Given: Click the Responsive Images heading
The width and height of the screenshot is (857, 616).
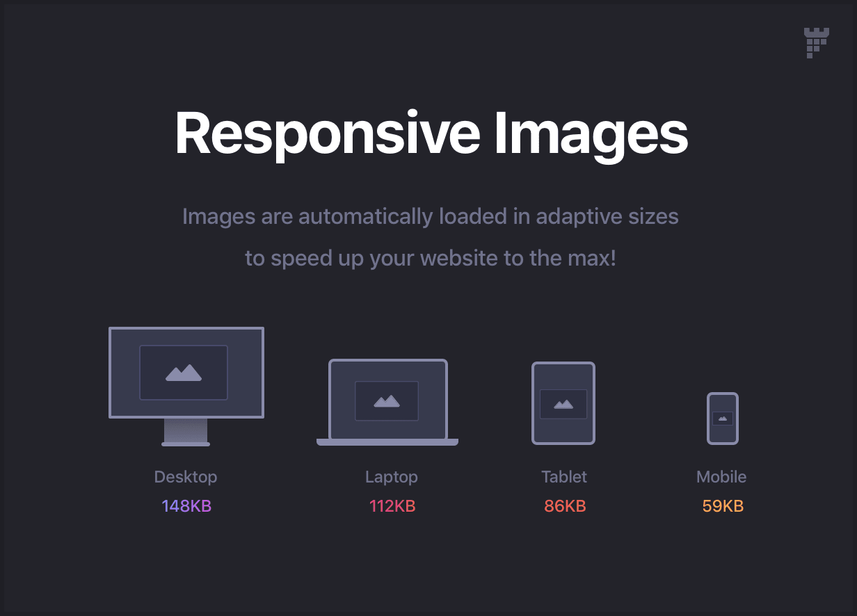Looking at the screenshot, I should point(431,133).
